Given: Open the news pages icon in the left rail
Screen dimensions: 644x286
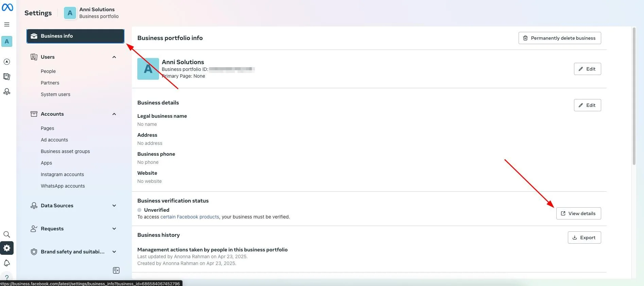Looking at the screenshot, I should point(7,77).
